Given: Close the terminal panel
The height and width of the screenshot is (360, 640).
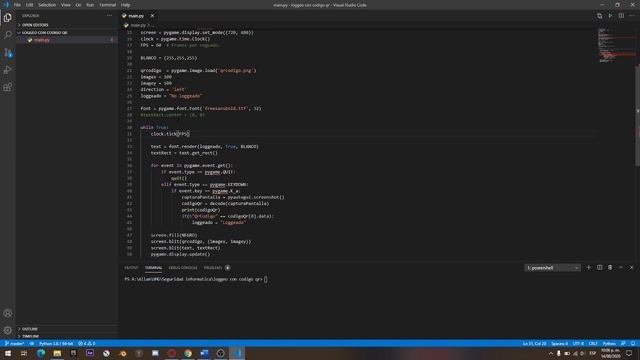Looking at the screenshot, I should point(631,268).
